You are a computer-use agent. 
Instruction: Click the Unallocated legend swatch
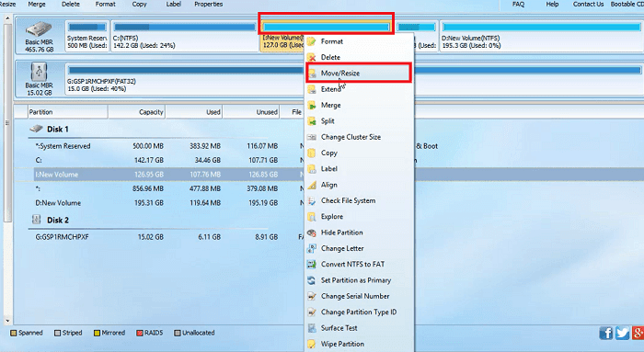[178, 333]
